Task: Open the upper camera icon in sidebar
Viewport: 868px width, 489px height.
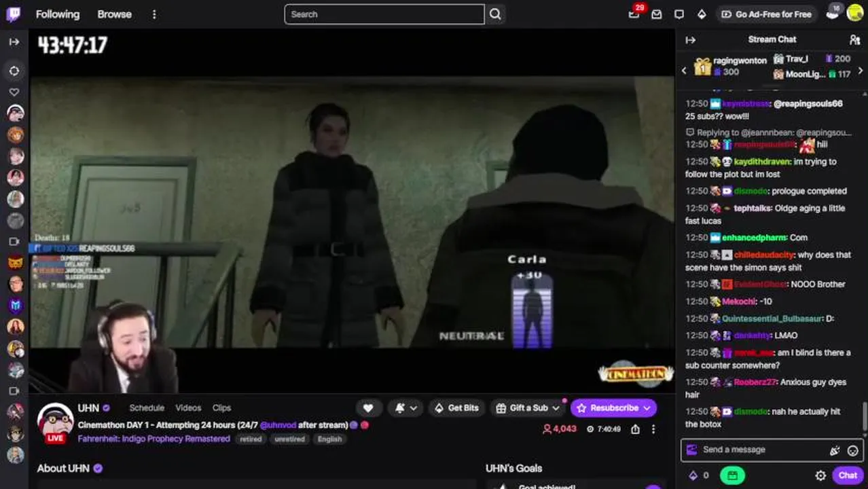Action: tap(14, 242)
